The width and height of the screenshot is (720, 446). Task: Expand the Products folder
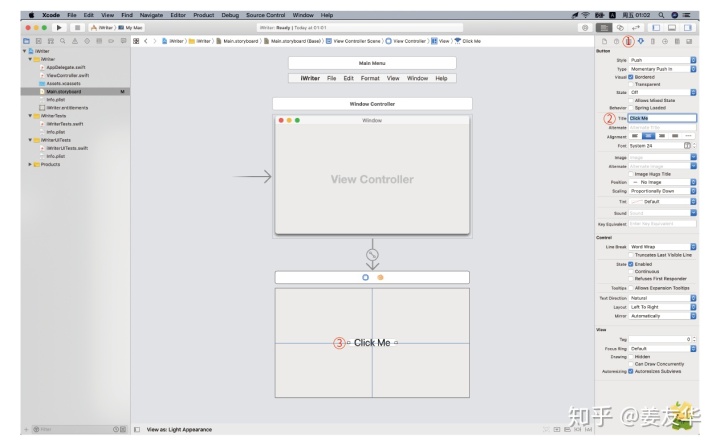pyautogui.click(x=30, y=164)
